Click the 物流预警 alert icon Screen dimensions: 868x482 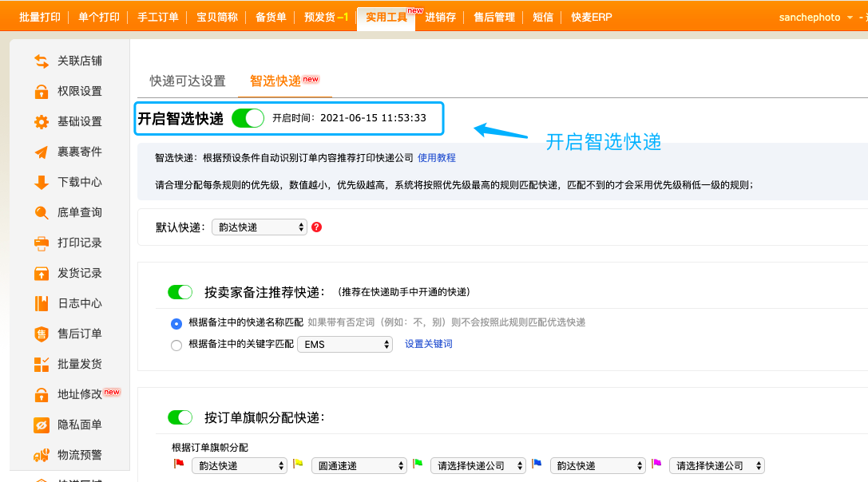coord(42,455)
